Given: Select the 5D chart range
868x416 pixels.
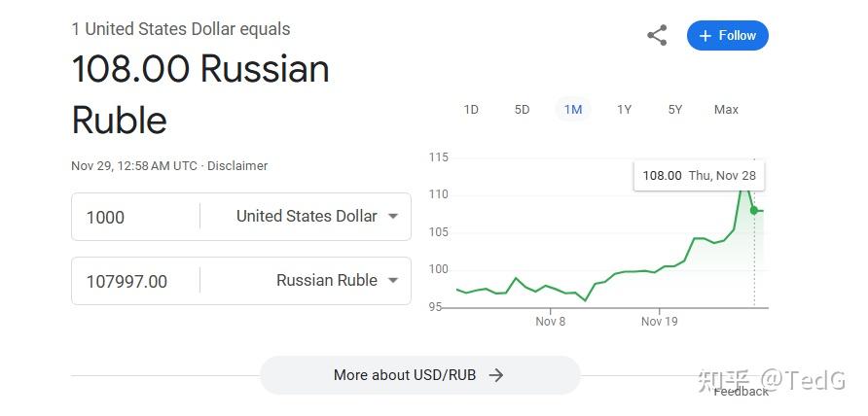Looking at the screenshot, I should coord(522,110).
